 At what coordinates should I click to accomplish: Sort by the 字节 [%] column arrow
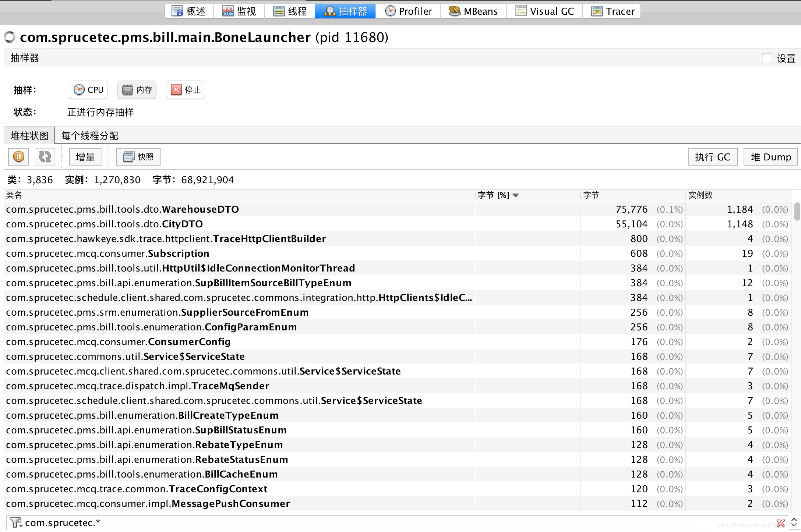pyautogui.click(x=516, y=195)
